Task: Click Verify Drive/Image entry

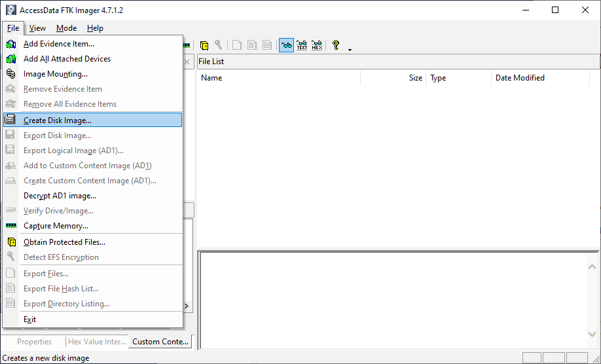Action: [x=92, y=211]
